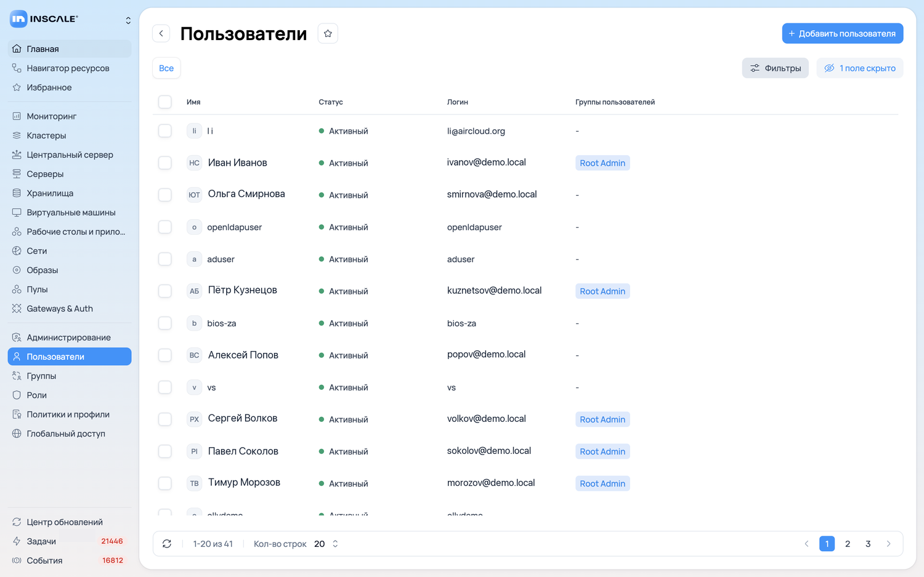The height and width of the screenshot is (577, 924).
Task: Go to Кластеры section
Action: coord(70,135)
